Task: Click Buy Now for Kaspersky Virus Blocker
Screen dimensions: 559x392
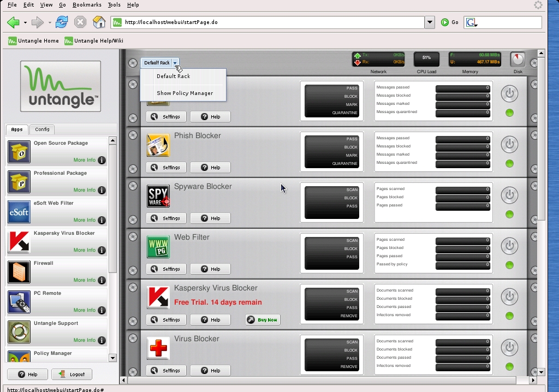Action: (263, 320)
